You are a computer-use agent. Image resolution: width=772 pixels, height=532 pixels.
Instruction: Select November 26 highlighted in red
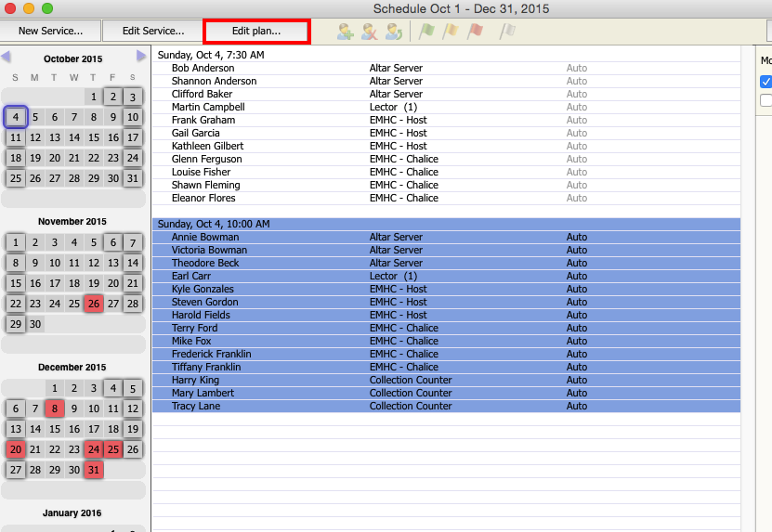(x=93, y=304)
